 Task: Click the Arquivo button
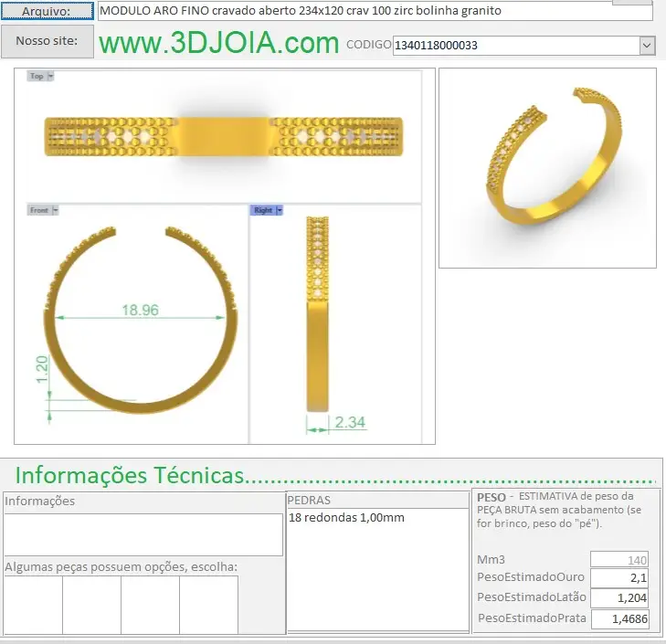point(48,10)
